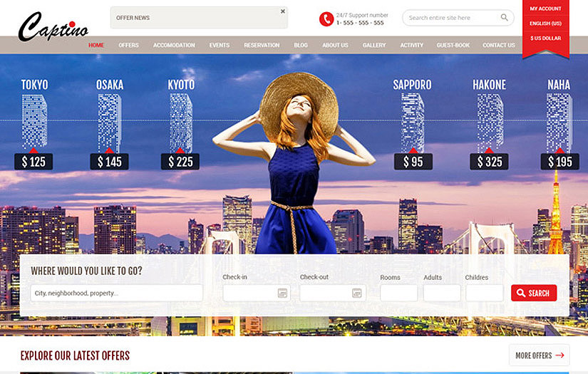Open the Check-in calendar icon

(282, 293)
